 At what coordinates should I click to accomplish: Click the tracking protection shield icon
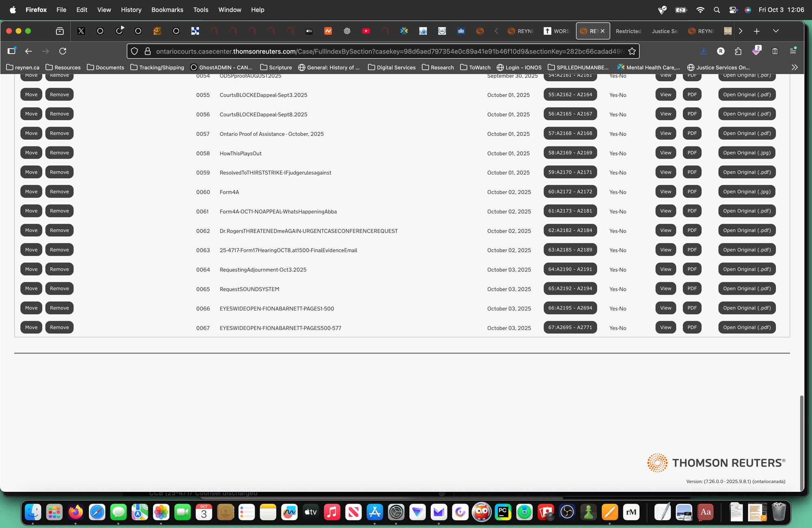click(x=135, y=51)
